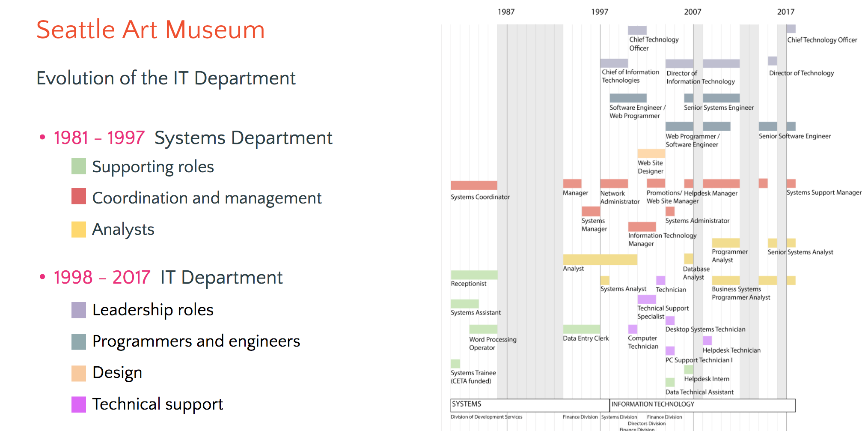Click the 'Business Systems Programmer Analyst' label
The image size is (868, 431).
(741, 293)
